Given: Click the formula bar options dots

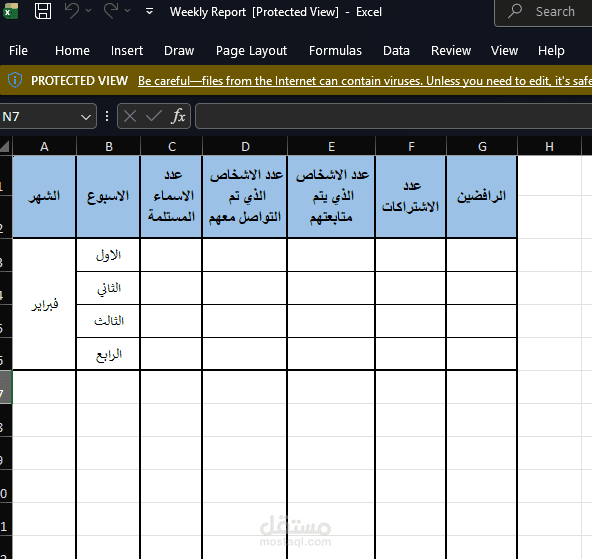Looking at the screenshot, I should (x=107, y=116).
